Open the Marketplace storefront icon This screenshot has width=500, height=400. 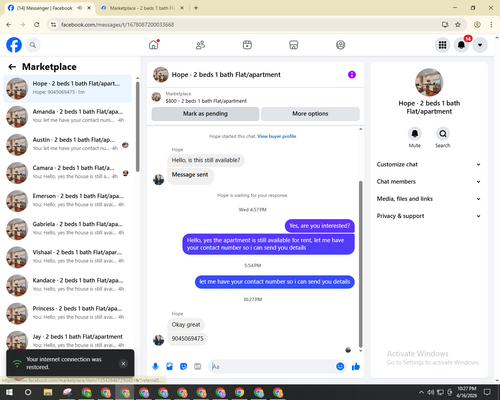pyautogui.click(x=294, y=45)
